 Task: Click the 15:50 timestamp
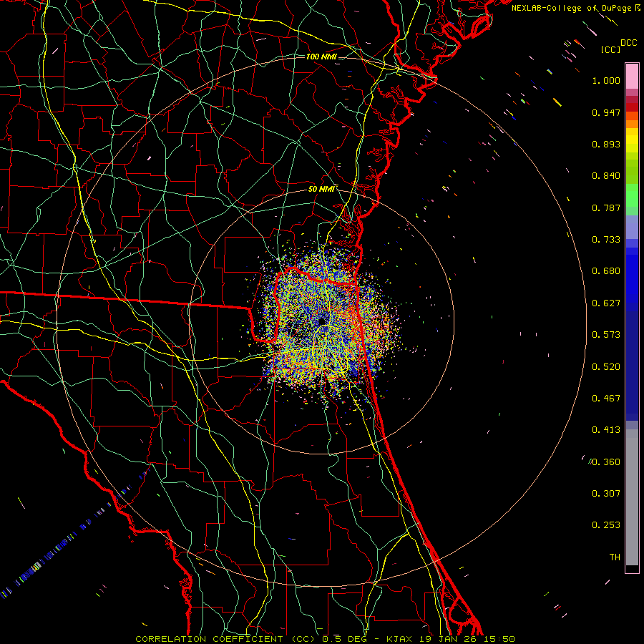click(499, 639)
